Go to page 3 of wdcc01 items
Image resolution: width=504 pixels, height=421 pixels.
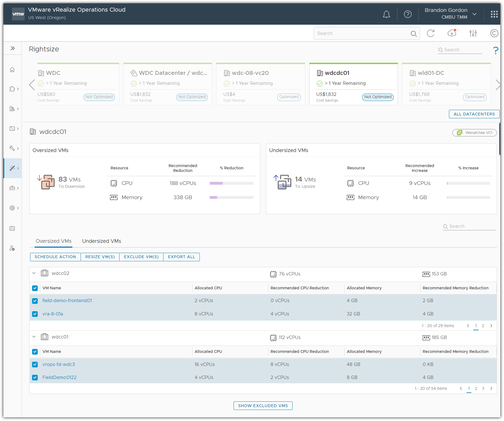point(483,388)
